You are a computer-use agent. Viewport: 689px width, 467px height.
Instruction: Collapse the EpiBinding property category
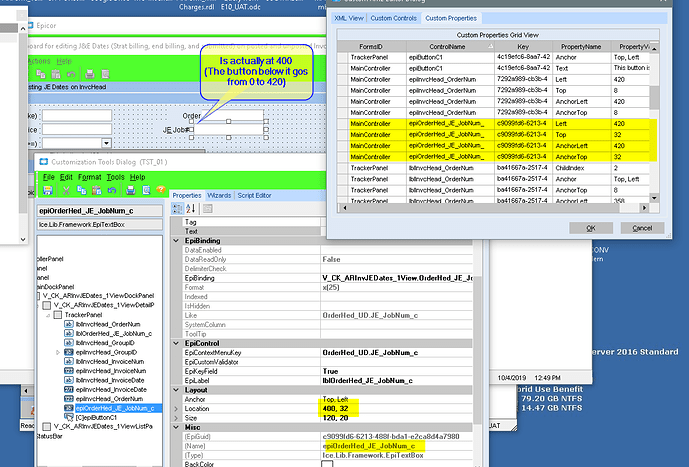[178, 241]
